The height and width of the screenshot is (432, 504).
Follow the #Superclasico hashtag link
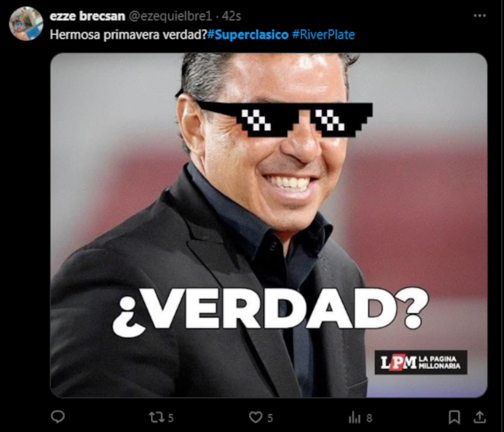[248, 34]
